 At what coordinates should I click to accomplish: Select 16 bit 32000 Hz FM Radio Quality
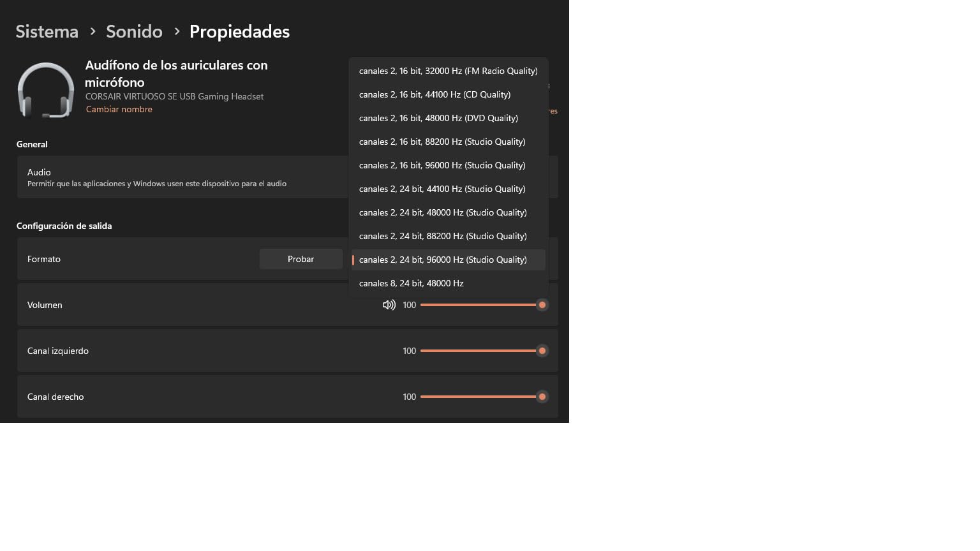pos(449,71)
